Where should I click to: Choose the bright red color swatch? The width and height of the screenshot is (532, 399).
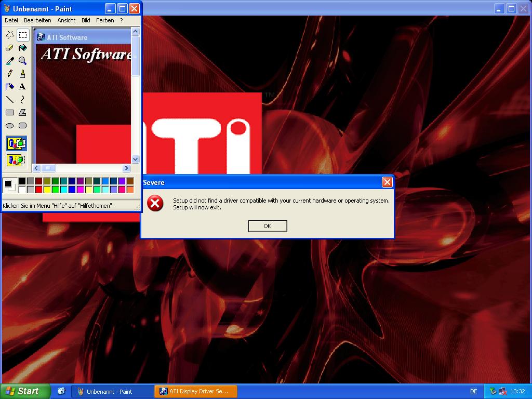(x=38, y=189)
